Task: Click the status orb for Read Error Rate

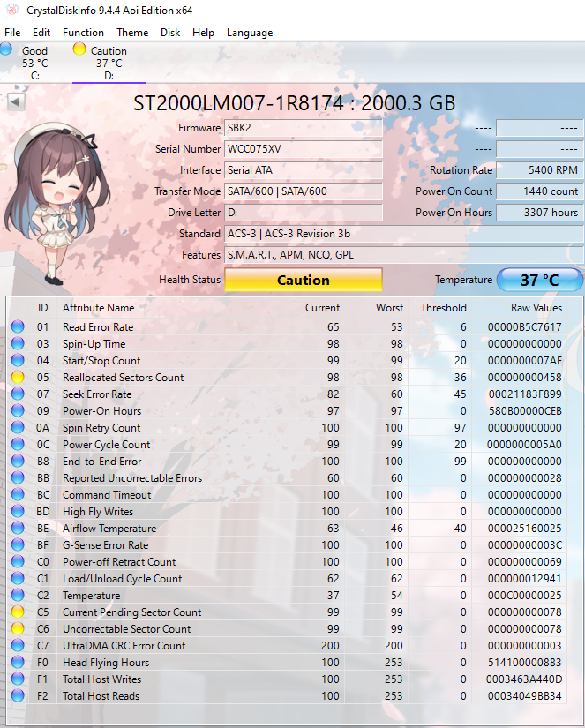Action: [18, 326]
